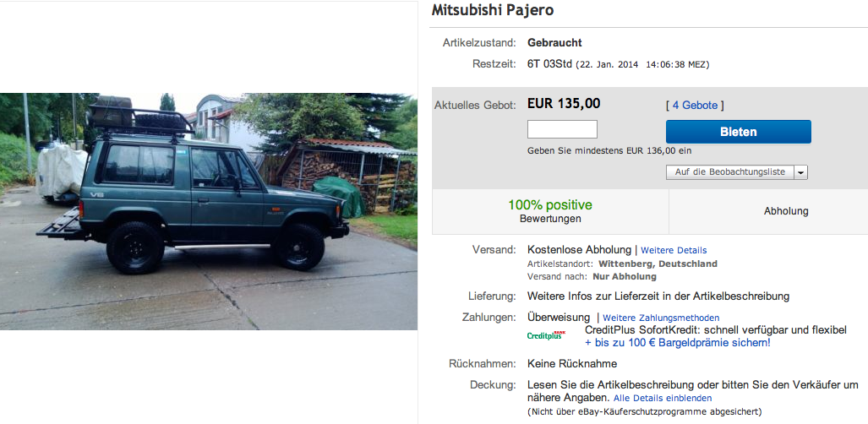
Task: Open the 4 Gebote bid history link
Action: (x=695, y=106)
